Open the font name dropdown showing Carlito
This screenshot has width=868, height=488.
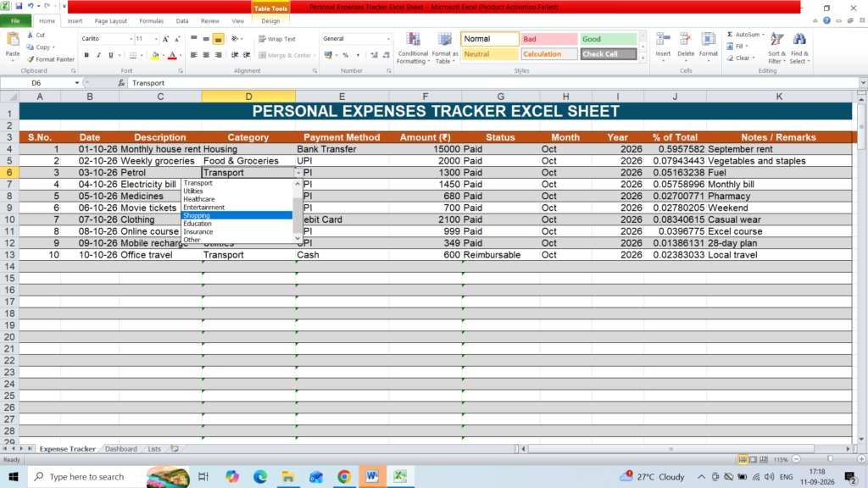pyautogui.click(x=131, y=39)
